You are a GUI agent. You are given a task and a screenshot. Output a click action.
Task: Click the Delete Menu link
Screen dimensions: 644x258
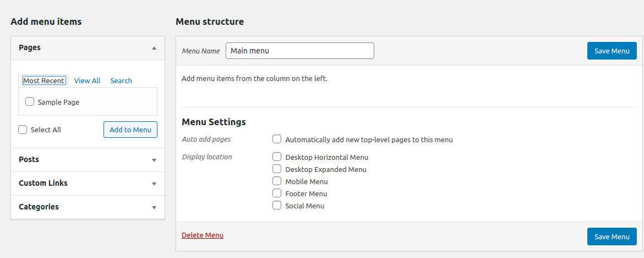(x=203, y=235)
